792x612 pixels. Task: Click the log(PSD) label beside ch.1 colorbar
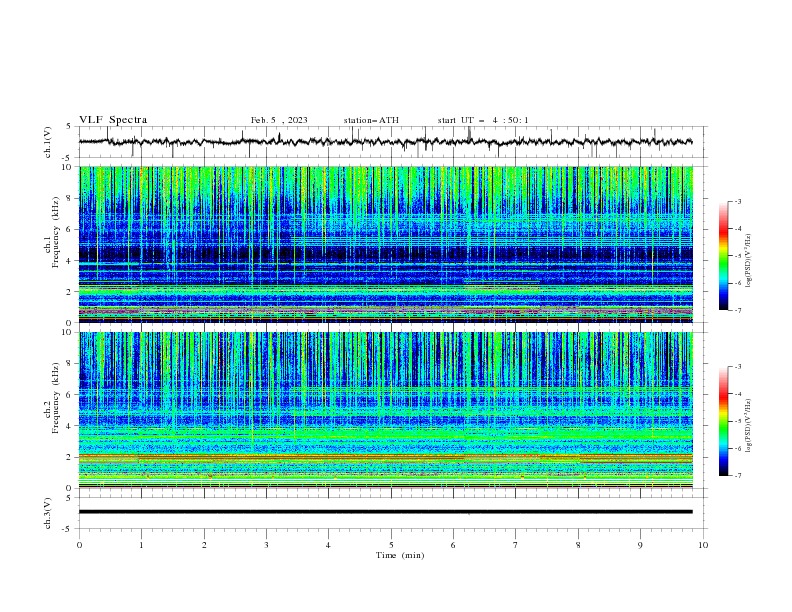coord(748,261)
